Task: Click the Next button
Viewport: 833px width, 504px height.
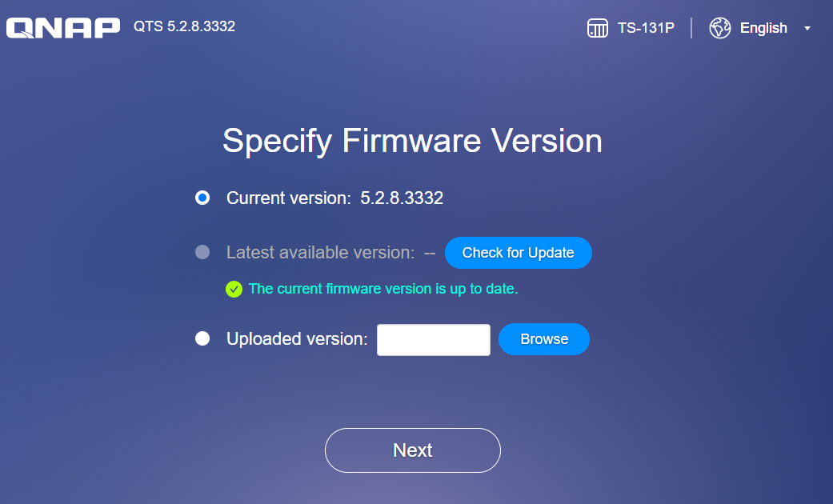Action: [x=413, y=450]
